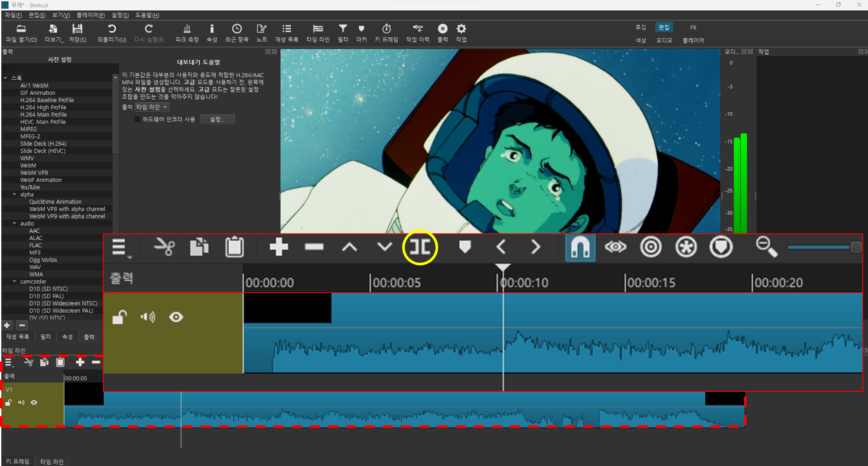Screen dimensions: 868x466
Task: Click the Split at Playhead icon circled in yellow
Action: 420,247
